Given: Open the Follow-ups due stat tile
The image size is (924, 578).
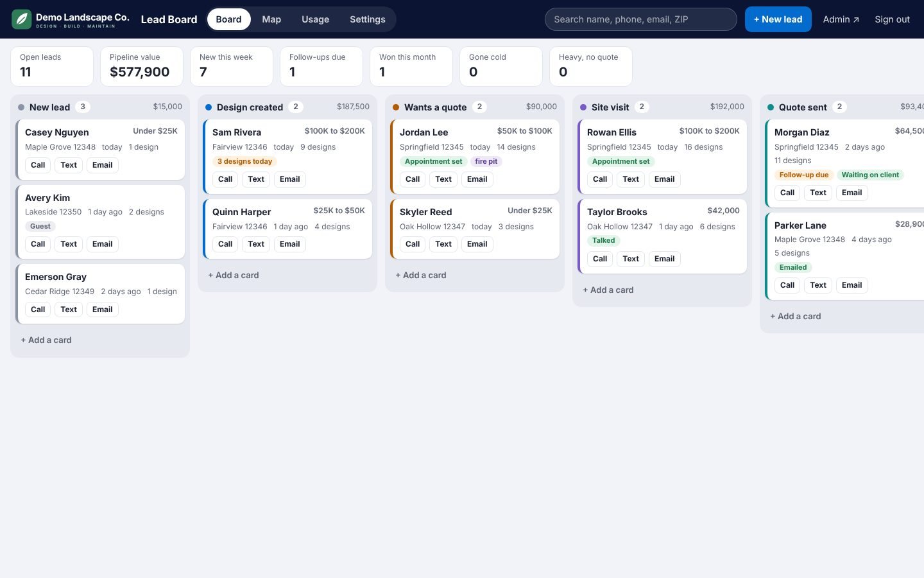Looking at the screenshot, I should point(321,66).
